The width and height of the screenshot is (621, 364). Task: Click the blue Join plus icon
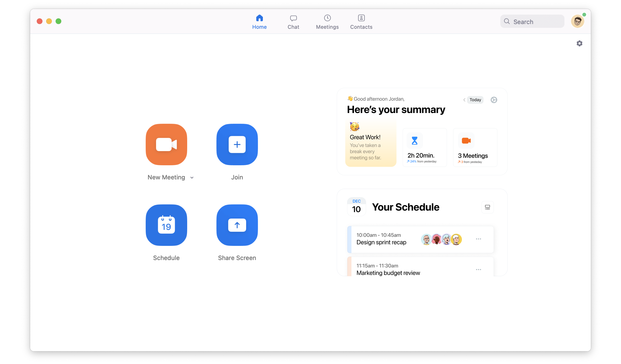click(x=237, y=144)
